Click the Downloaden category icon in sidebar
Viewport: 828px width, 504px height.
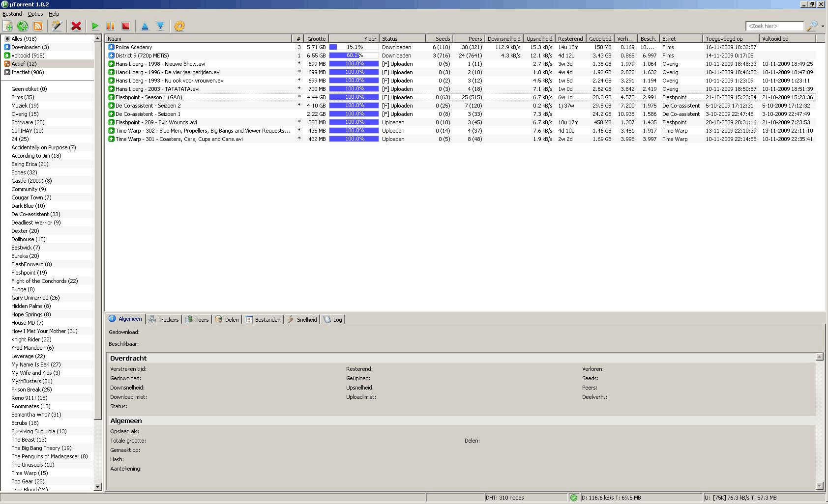[x=7, y=47]
